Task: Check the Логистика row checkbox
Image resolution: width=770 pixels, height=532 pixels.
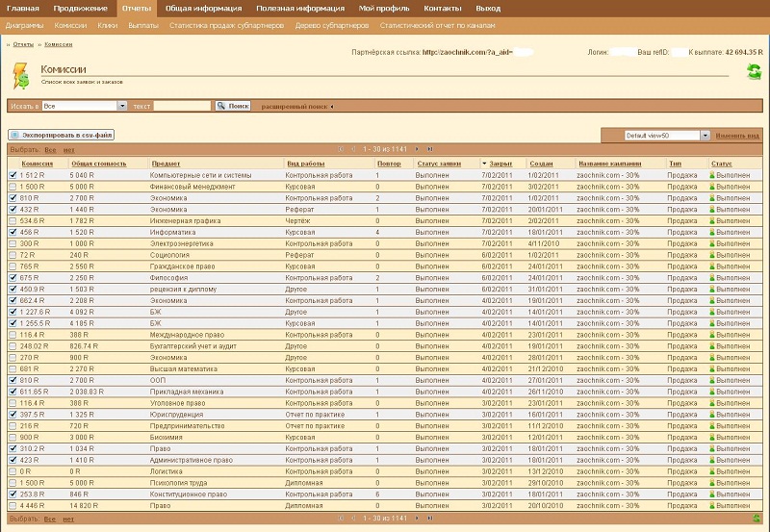Action: coord(13,471)
